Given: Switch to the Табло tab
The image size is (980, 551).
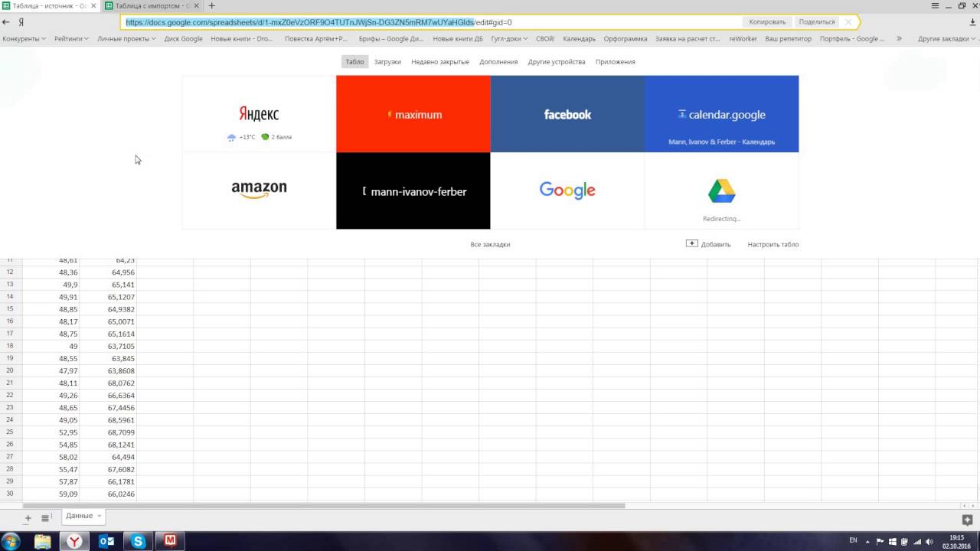Looking at the screenshot, I should tap(354, 62).
